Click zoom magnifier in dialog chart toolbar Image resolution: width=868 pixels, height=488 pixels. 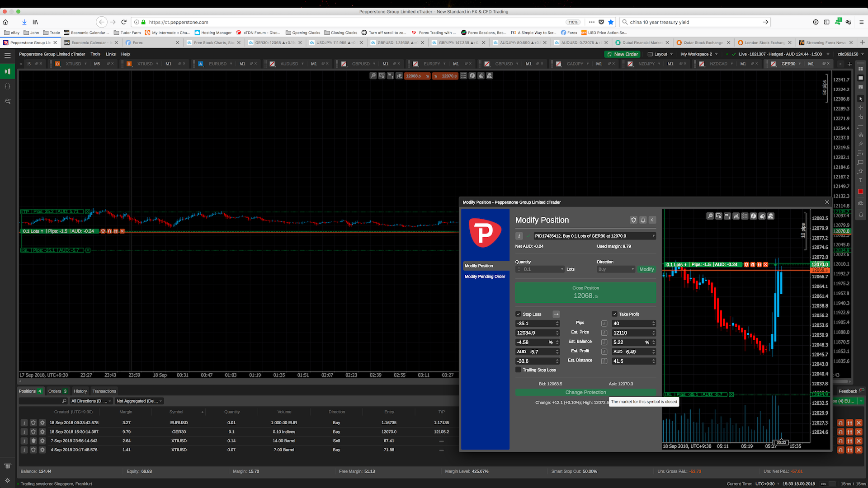(710, 216)
